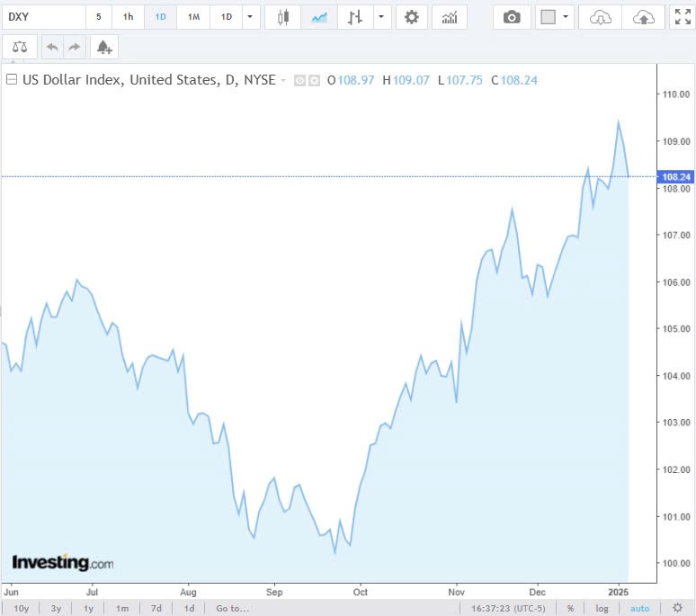Open the indicators icon in toolbar

(450, 17)
